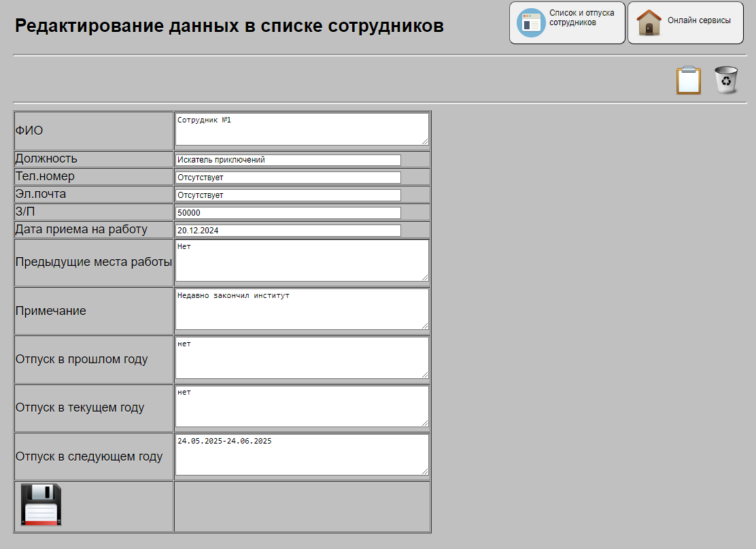This screenshot has width=756, height=549.
Task: Click the Тел.номер field showing Отсутствует
Action: tap(288, 177)
